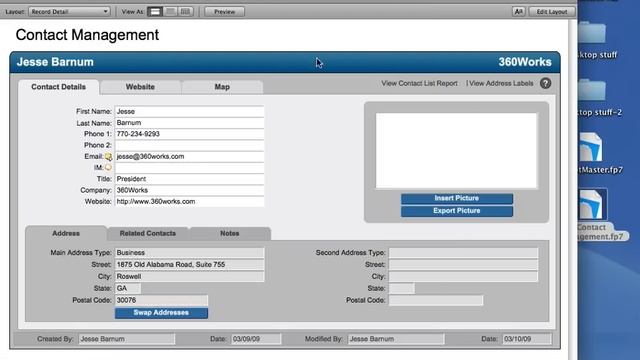Click the main State field GA

coord(128,288)
